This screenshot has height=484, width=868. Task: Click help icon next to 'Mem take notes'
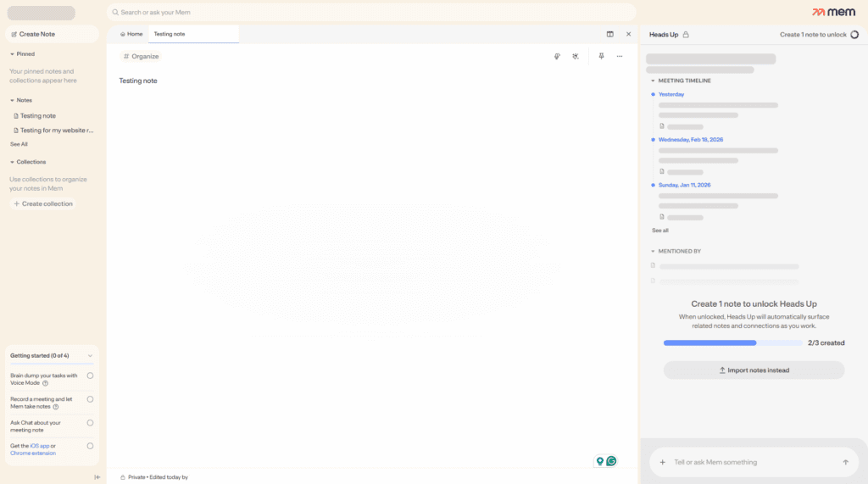[x=56, y=407]
